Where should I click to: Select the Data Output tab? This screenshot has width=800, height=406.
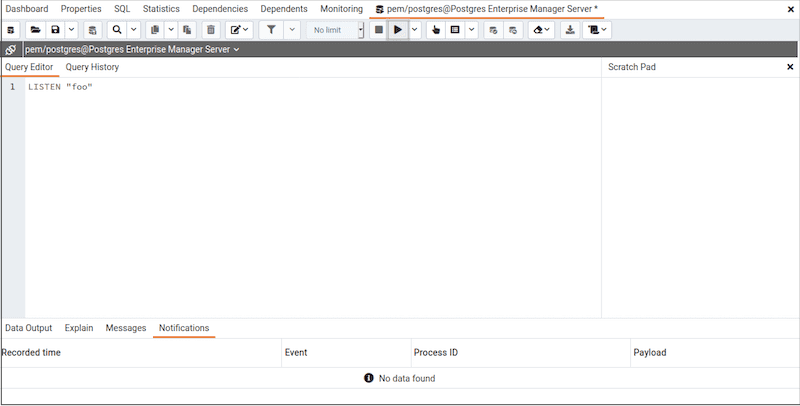point(29,328)
